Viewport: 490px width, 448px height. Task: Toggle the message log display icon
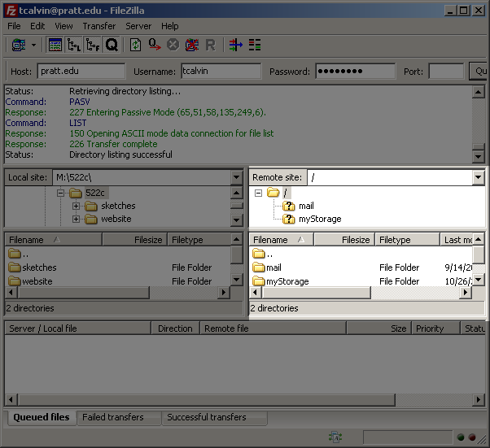(x=55, y=45)
